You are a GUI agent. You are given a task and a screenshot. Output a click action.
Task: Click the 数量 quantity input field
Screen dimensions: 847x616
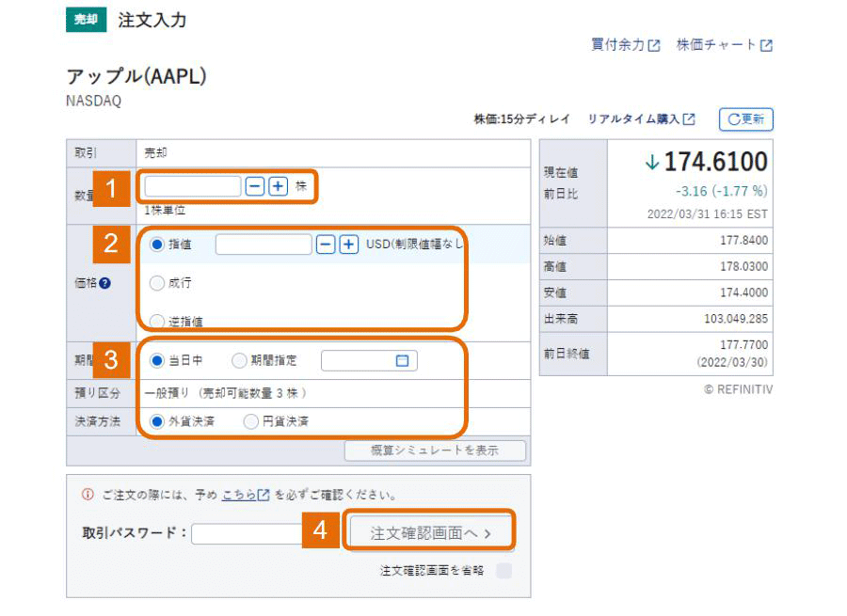coord(192,187)
